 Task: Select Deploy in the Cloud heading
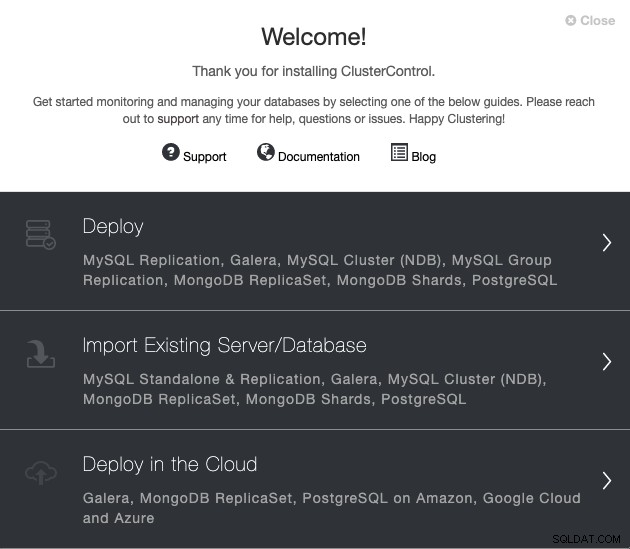(x=170, y=464)
